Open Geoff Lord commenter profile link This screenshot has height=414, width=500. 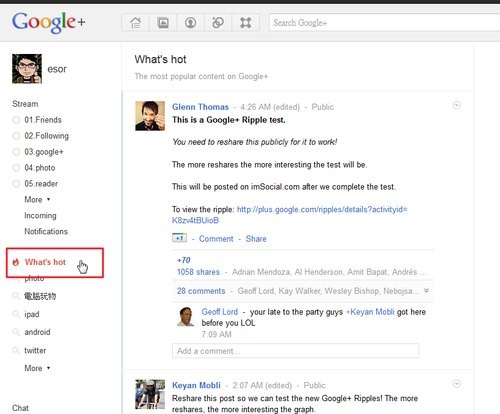tap(220, 312)
